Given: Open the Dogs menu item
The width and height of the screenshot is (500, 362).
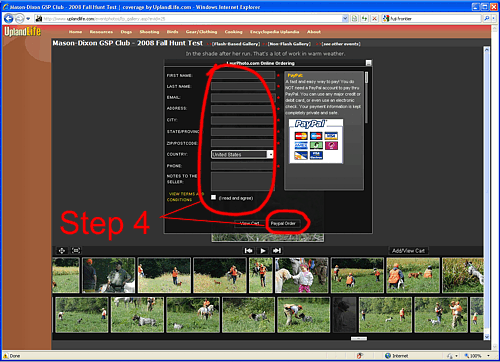Looking at the screenshot, I should click(x=126, y=32).
